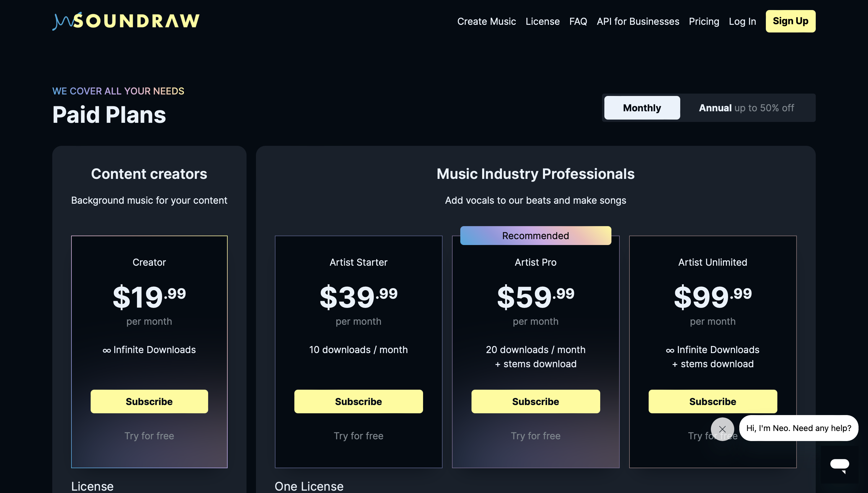This screenshot has height=493, width=868.
Task: Select Pricing in top navigation
Action: 704,21
